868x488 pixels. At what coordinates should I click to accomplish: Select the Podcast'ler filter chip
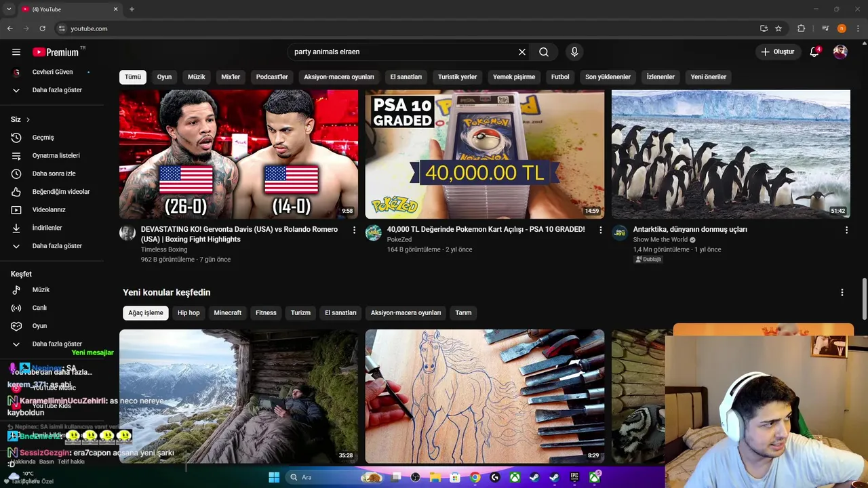[x=272, y=77]
